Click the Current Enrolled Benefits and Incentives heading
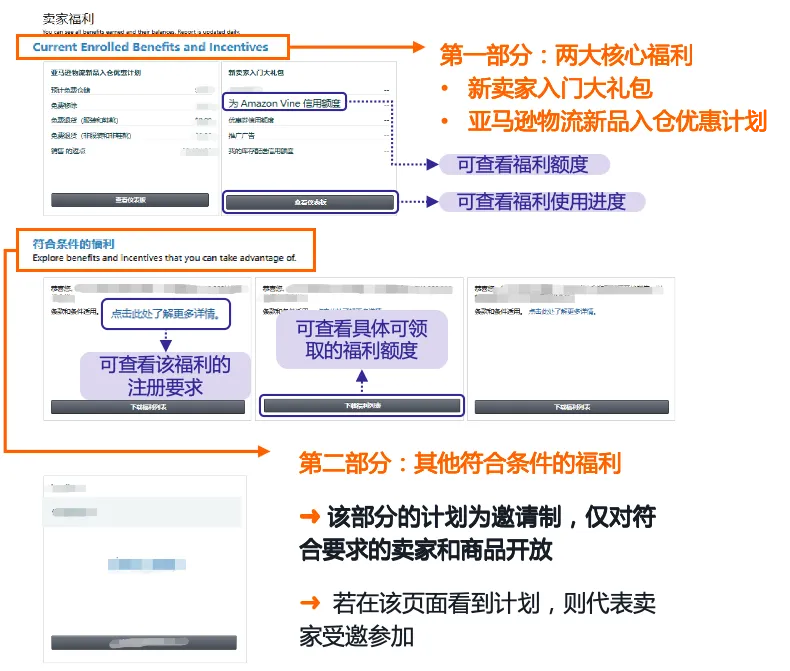790x671 pixels. (x=150, y=47)
